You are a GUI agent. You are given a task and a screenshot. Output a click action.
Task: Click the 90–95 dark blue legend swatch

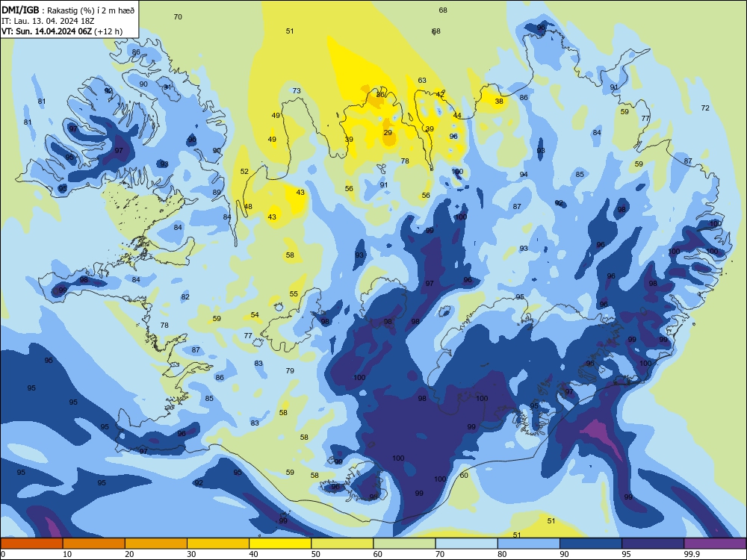point(591,544)
